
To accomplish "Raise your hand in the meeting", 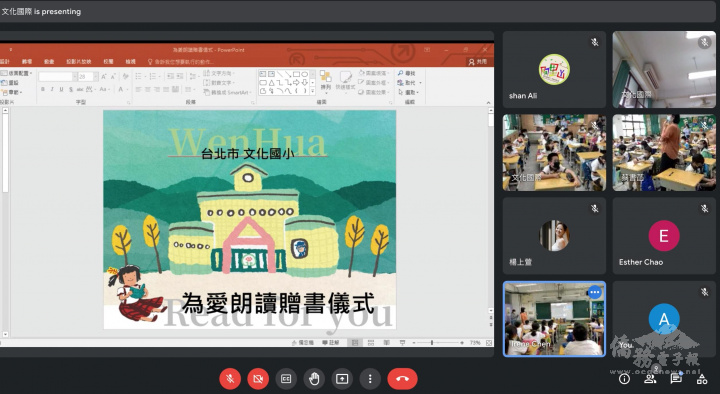I will [x=314, y=379].
